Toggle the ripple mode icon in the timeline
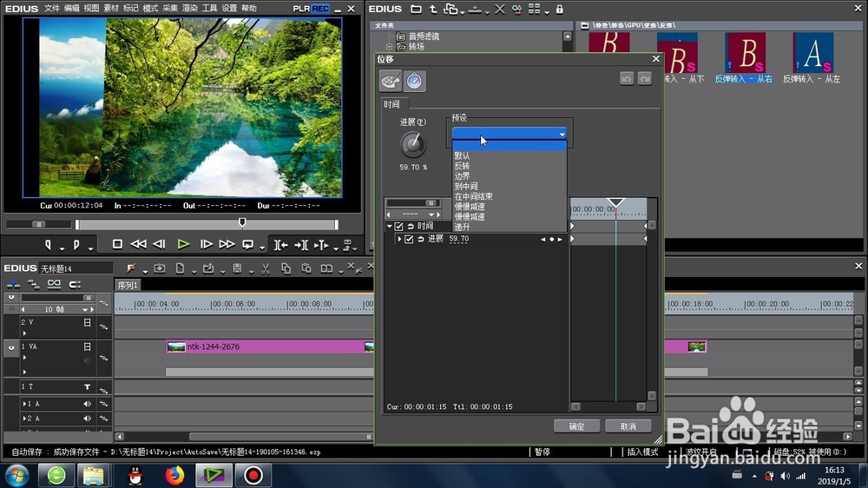Viewport: 868px width, 488px height. pyautogui.click(x=33, y=285)
